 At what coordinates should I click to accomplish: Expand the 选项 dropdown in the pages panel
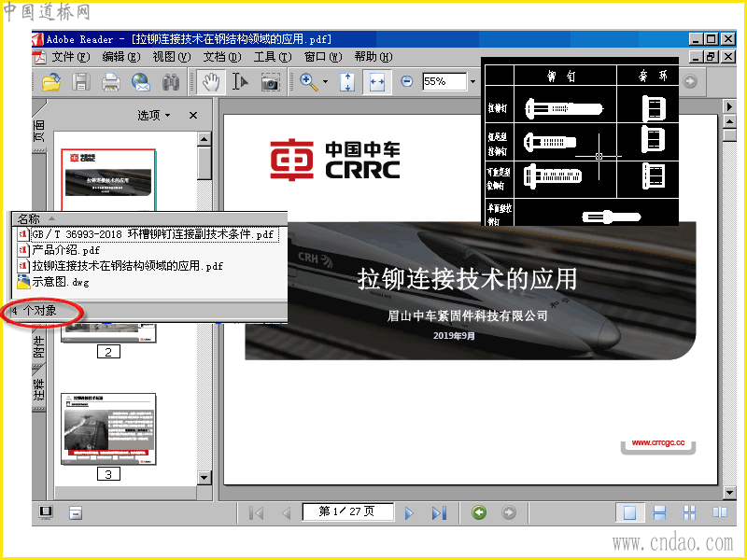(x=154, y=115)
